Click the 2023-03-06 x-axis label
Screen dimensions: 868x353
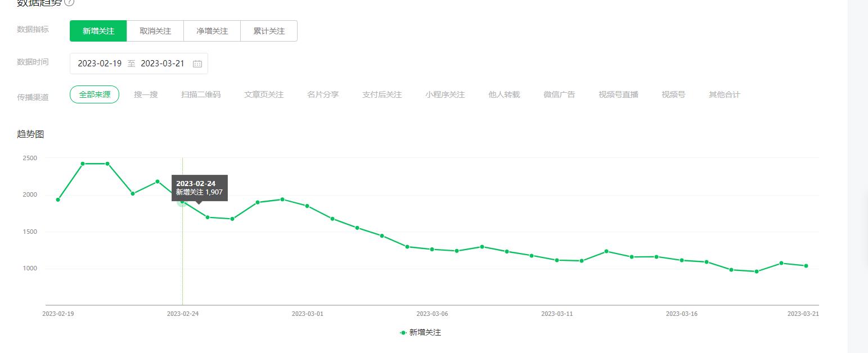(433, 314)
